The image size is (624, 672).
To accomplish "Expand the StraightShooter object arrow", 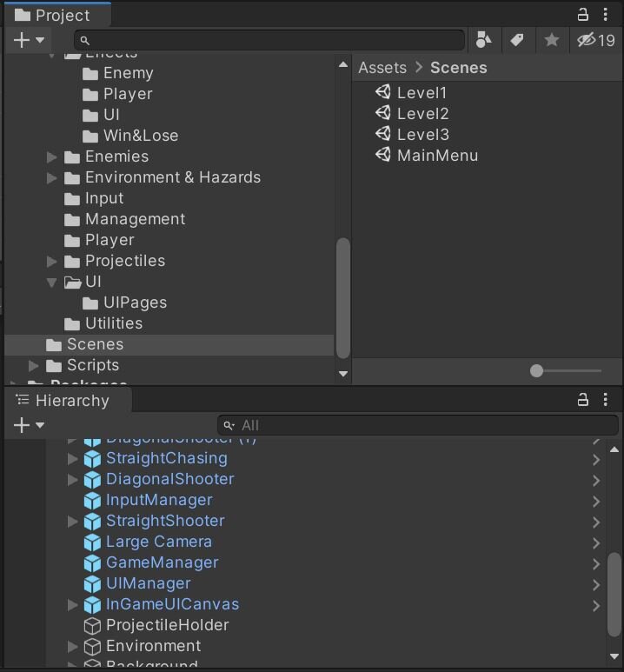I will (x=73, y=522).
